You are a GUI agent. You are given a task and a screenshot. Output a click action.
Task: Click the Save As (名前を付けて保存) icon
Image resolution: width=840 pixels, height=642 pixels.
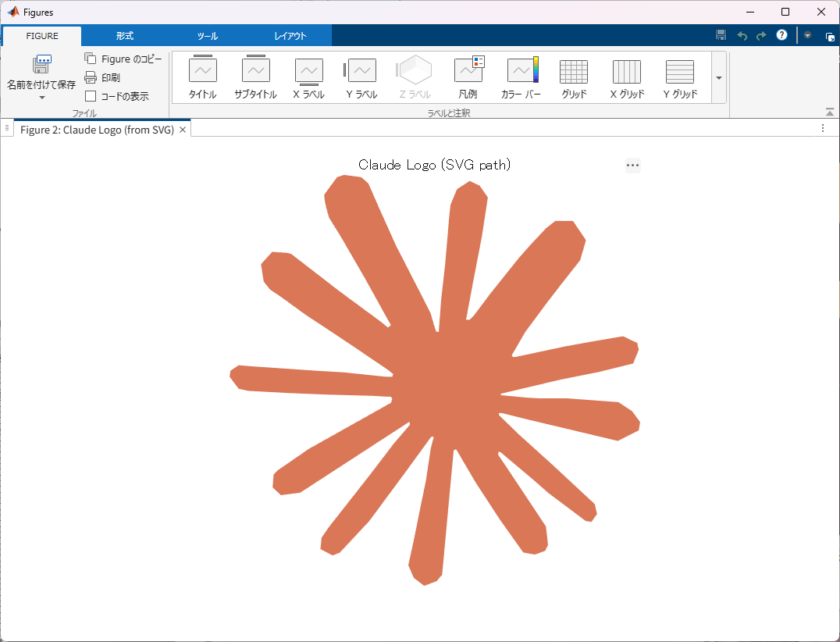coord(42,64)
